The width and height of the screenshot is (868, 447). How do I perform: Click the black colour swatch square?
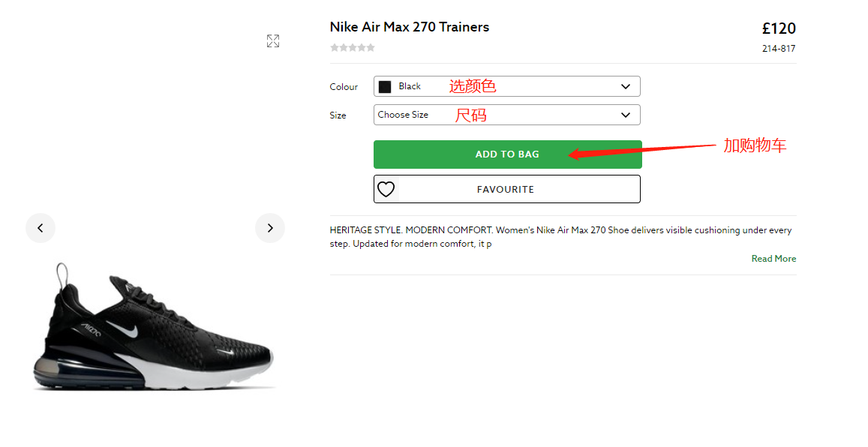click(x=385, y=86)
